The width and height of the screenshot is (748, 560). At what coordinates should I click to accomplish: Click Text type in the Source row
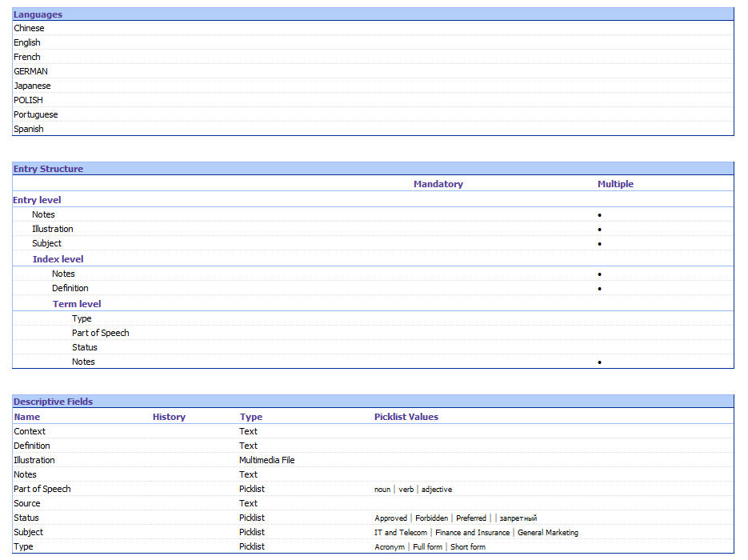(x=248, y=503)
